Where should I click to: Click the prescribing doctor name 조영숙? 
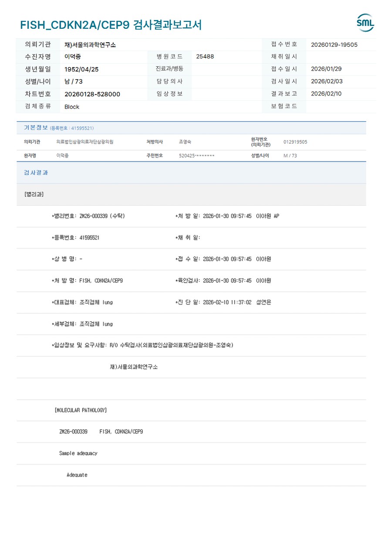click(x=185, y=142)
